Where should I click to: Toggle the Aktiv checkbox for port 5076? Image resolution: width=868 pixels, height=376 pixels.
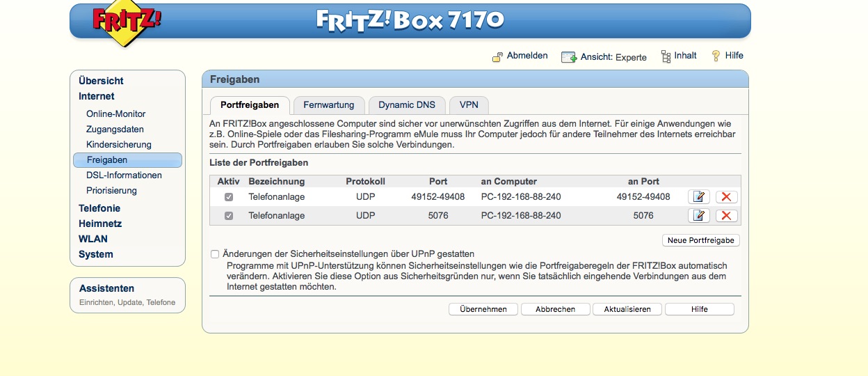(229, 216)
